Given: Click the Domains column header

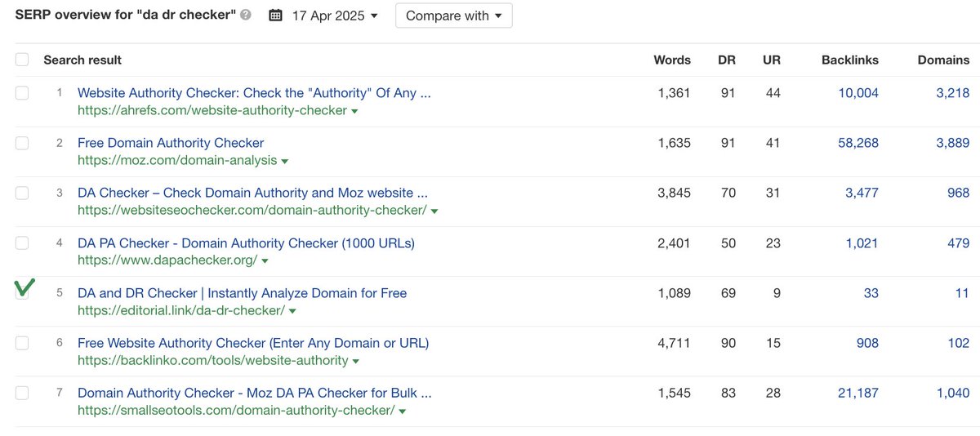Looking at the screenshot, I should pyautogui.click(x=944, y=60).
